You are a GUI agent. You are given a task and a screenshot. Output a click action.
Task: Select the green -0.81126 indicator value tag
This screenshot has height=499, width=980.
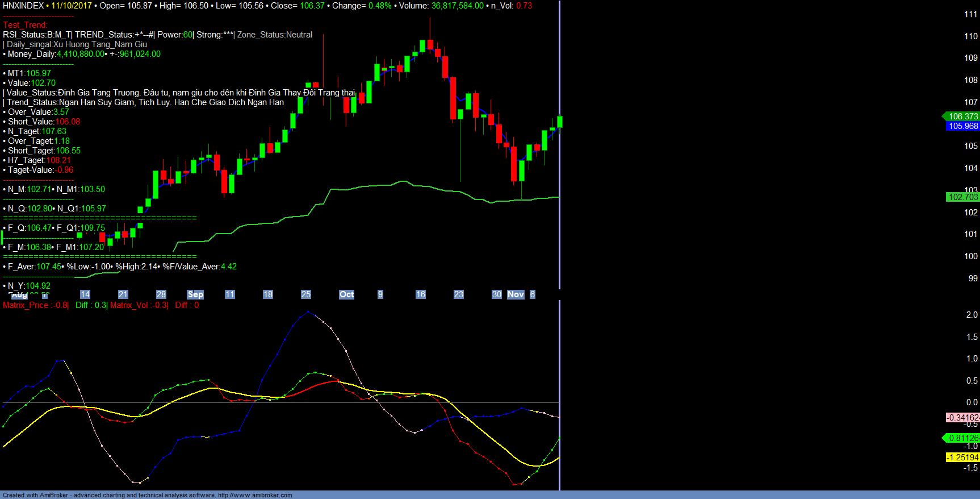[x=962, y=438]
